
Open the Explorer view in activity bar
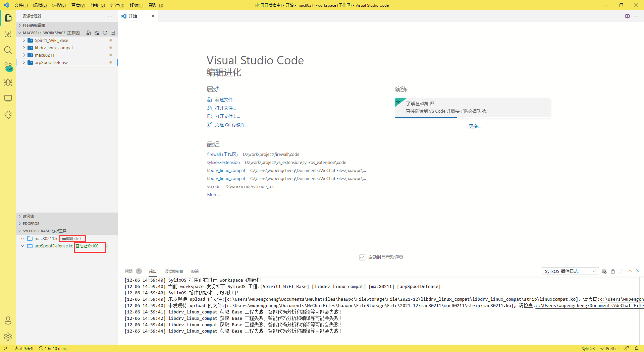(x=8, y=18)
